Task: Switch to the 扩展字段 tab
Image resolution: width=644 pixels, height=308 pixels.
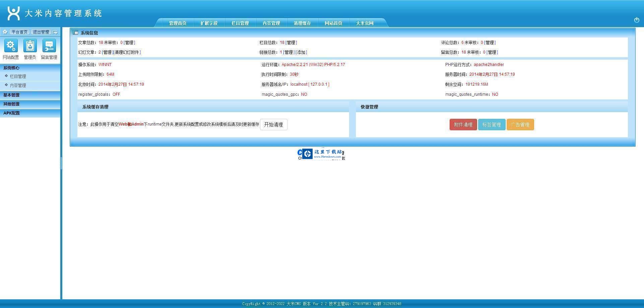Action: click(209, 23)
